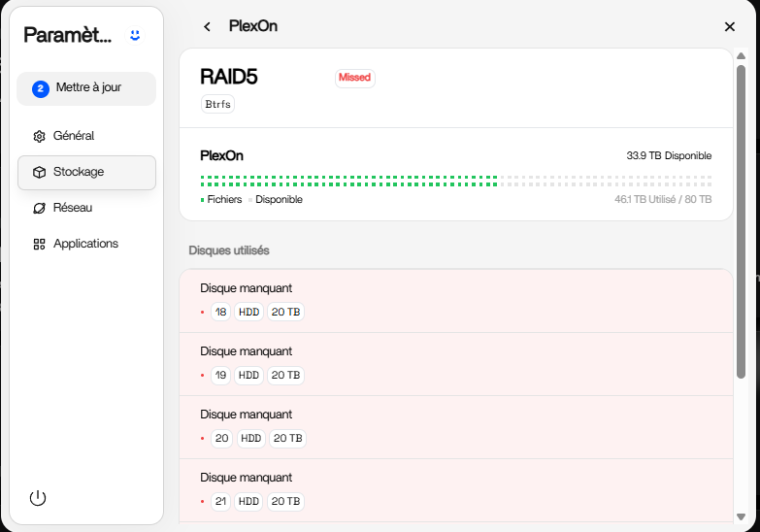The width and height of the screenshot is (760, 532).
Task: Click the blue badge showing 2 updates
Action: pos(41,88)
